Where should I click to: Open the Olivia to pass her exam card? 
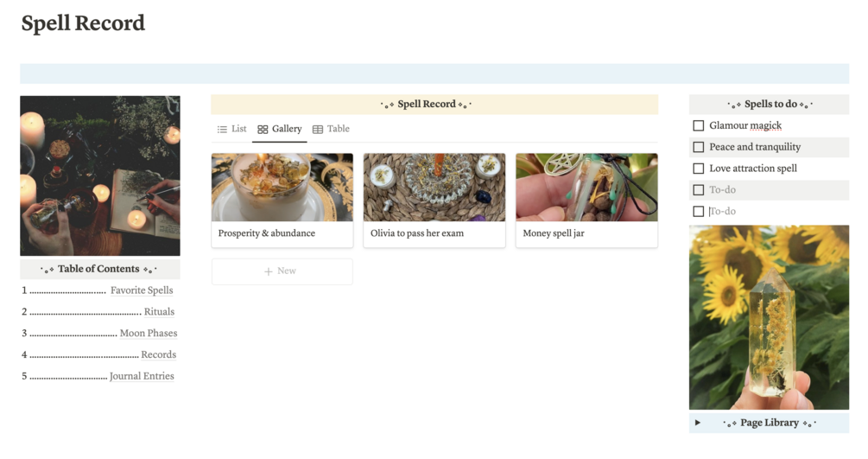tap(434, 201)
